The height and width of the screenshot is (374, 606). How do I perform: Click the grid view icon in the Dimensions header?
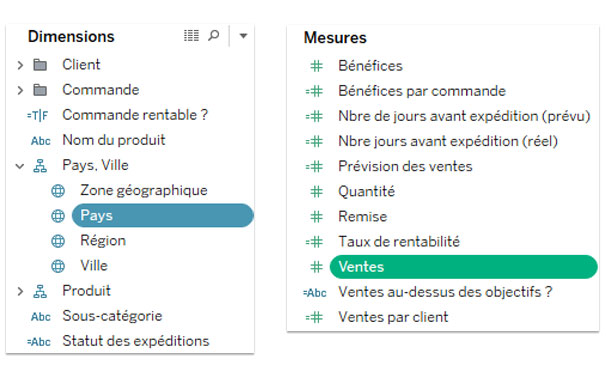point(191,36)
